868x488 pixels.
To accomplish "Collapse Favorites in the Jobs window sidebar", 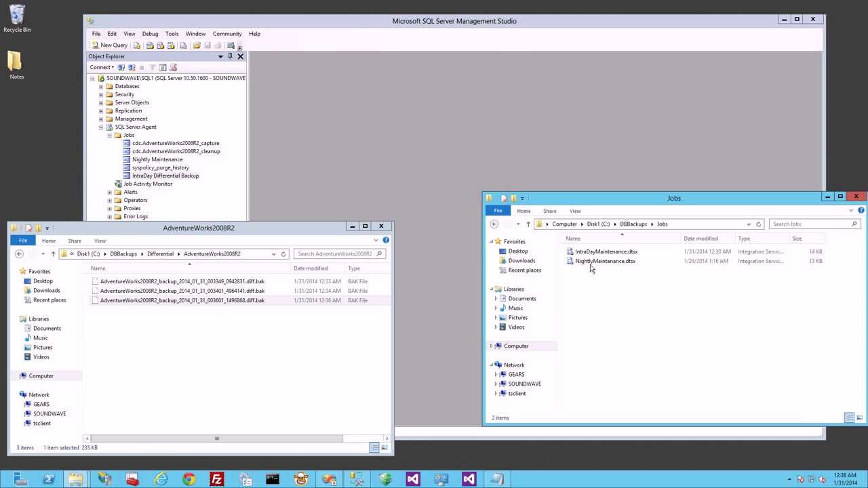I will coord(492,241).
